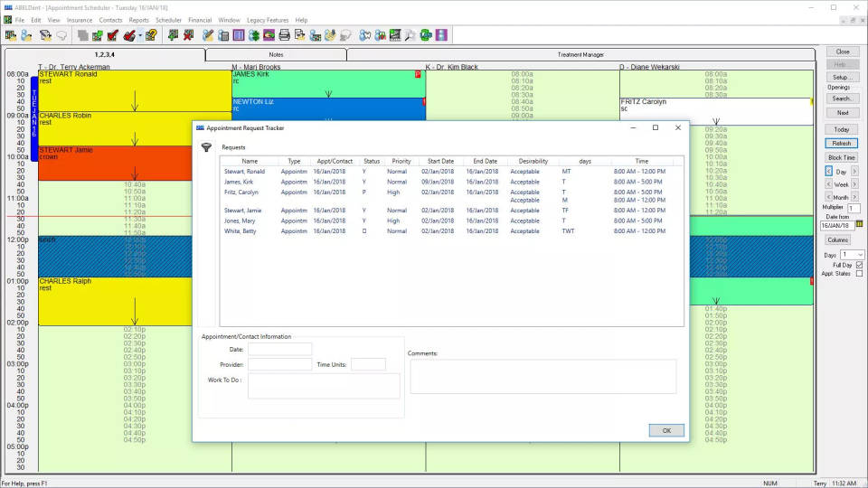
Task: Uncheck the Full Day checkbox
Action: coord(859,265)
